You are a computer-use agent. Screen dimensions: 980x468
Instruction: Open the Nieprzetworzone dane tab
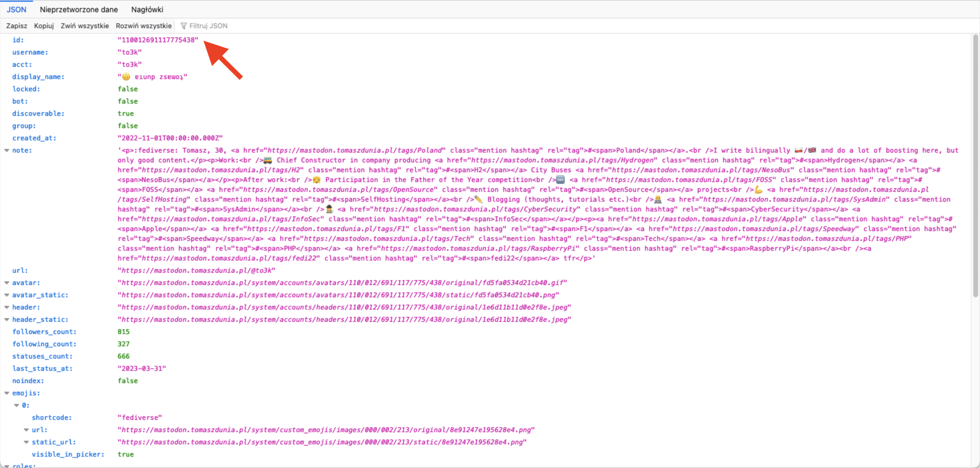point(79,10)
